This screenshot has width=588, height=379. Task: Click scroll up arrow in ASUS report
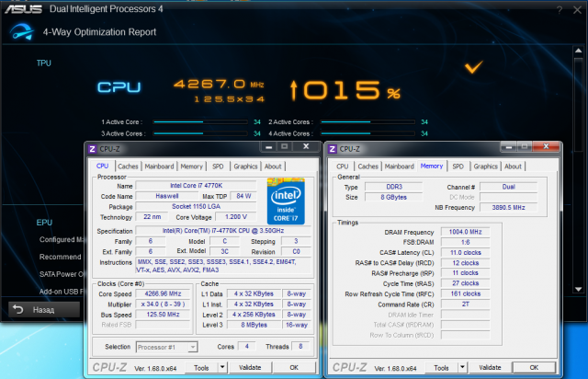[x=578, y=51]
